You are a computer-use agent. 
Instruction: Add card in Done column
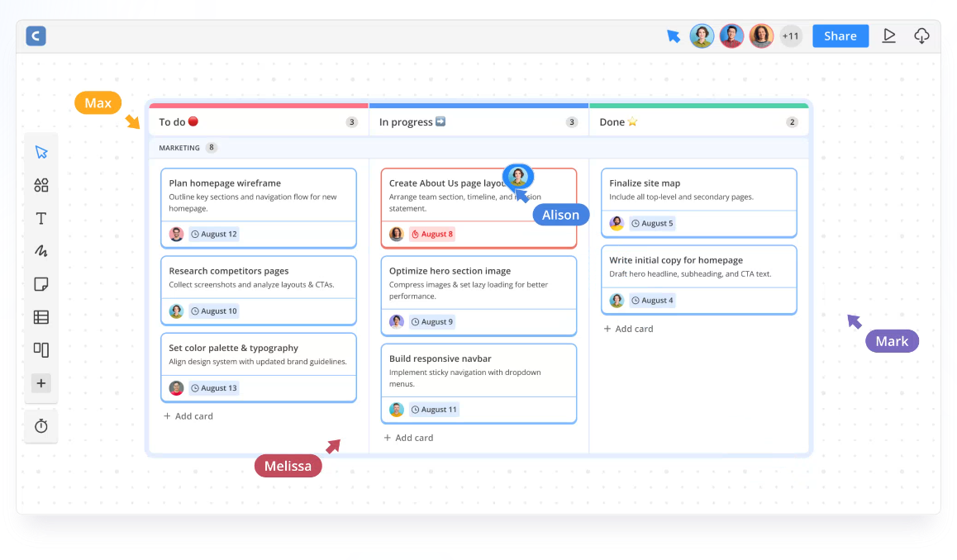point(629,329)
